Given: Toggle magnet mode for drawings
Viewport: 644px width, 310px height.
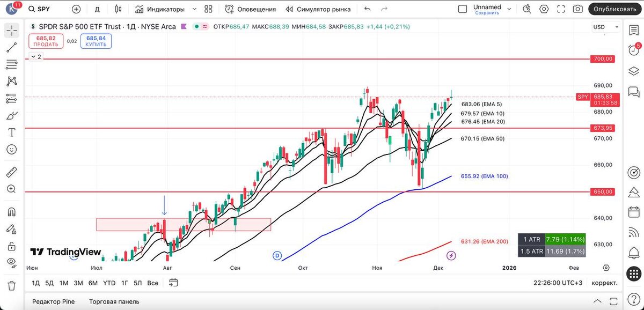Looking at the screenshot, I should (11, 212).
